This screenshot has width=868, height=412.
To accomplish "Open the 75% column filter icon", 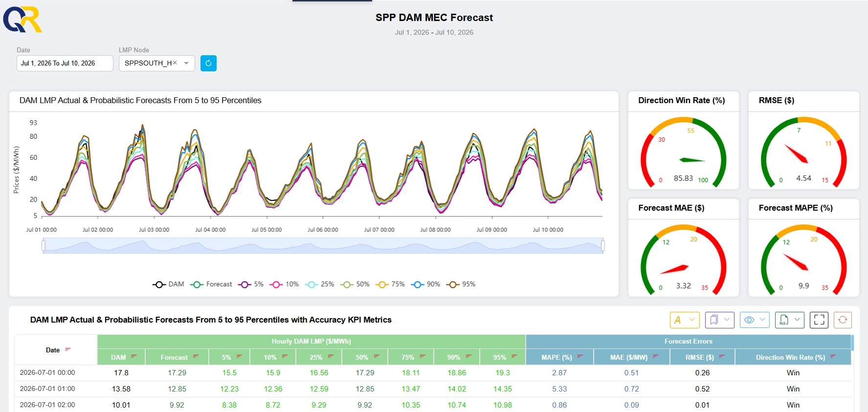I will pos(423,357).
